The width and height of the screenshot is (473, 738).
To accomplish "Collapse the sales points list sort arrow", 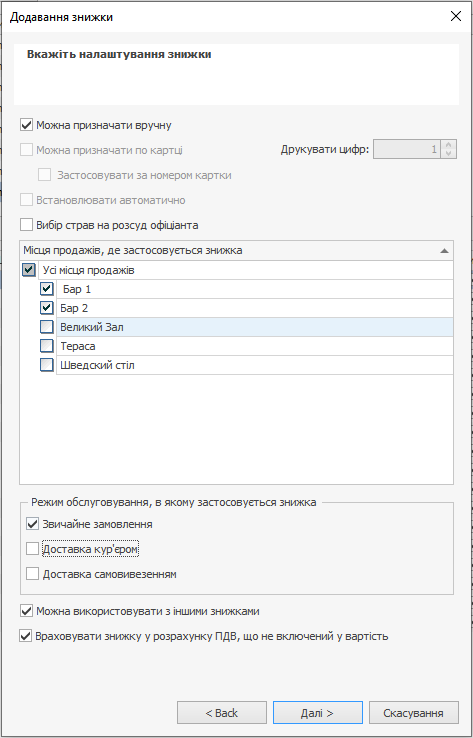I will point(444,251).
